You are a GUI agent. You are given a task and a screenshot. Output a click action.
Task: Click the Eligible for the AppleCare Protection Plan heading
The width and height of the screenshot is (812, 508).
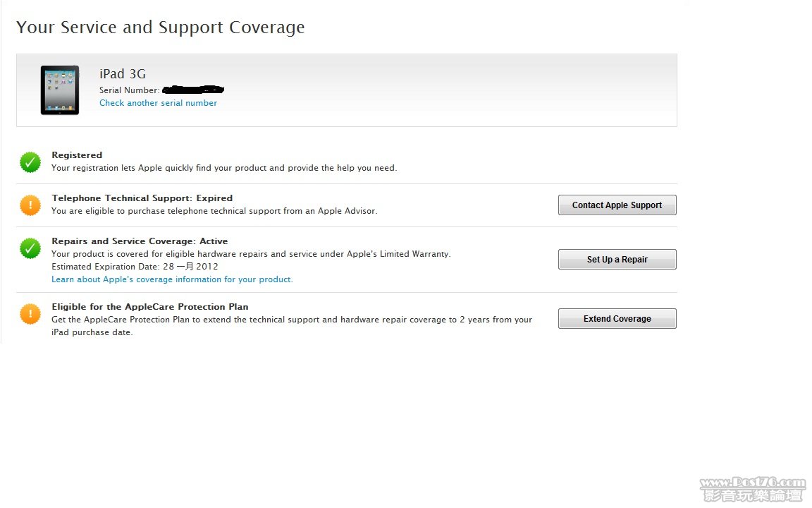149,307
